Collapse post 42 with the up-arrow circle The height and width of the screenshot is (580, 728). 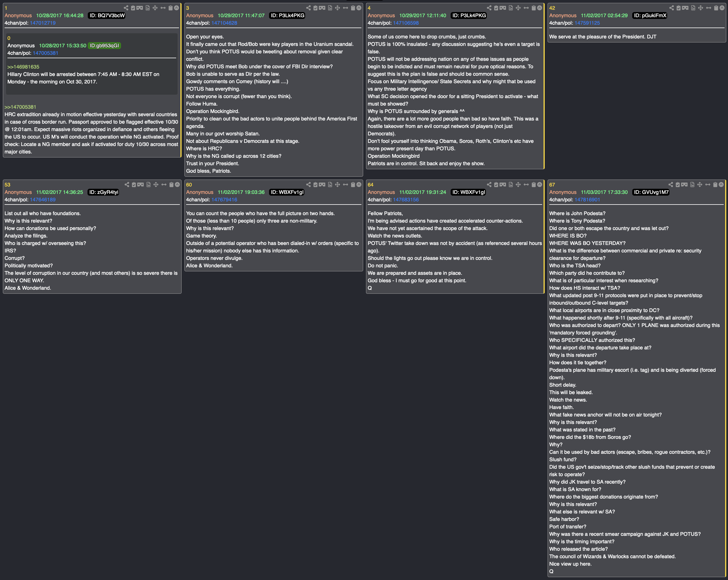pos(722,8)
